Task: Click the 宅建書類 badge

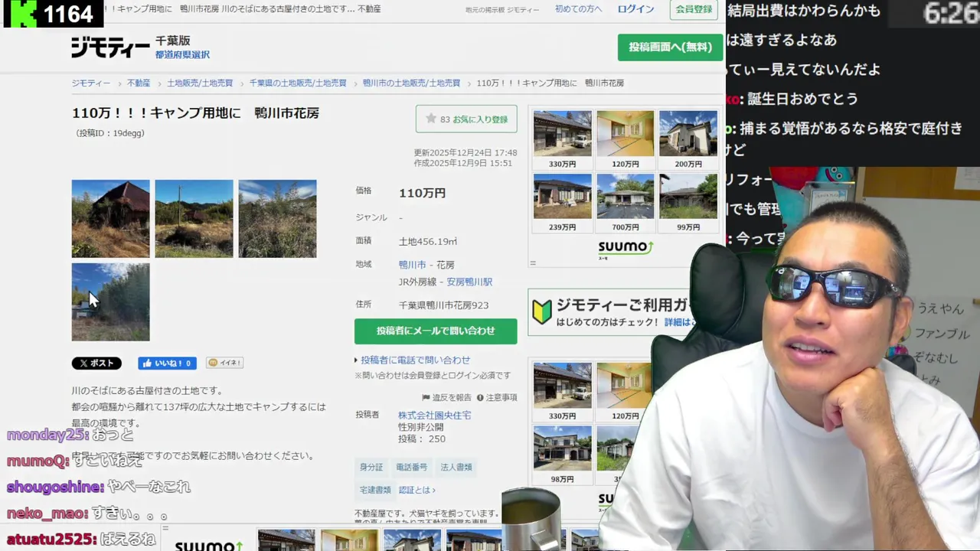Action: 375,490
